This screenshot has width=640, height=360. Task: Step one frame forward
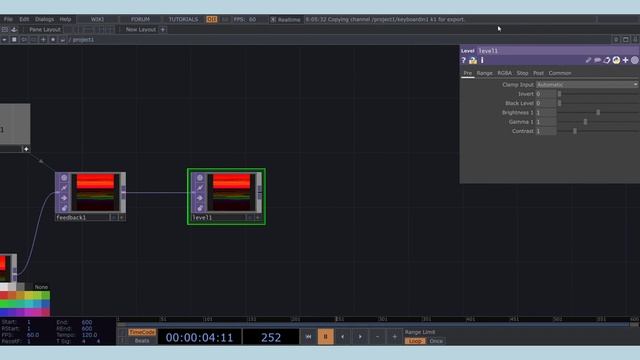click(360, 337)
